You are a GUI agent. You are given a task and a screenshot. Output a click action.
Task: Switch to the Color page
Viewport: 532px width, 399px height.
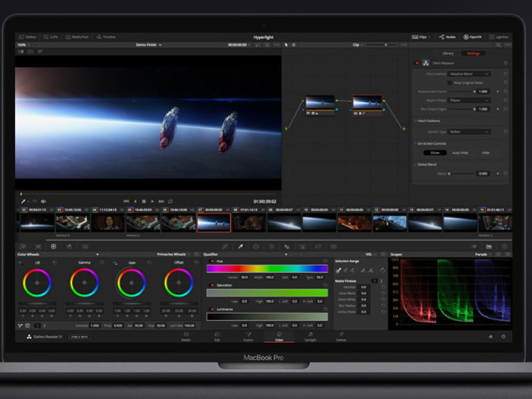click(279, 337)
